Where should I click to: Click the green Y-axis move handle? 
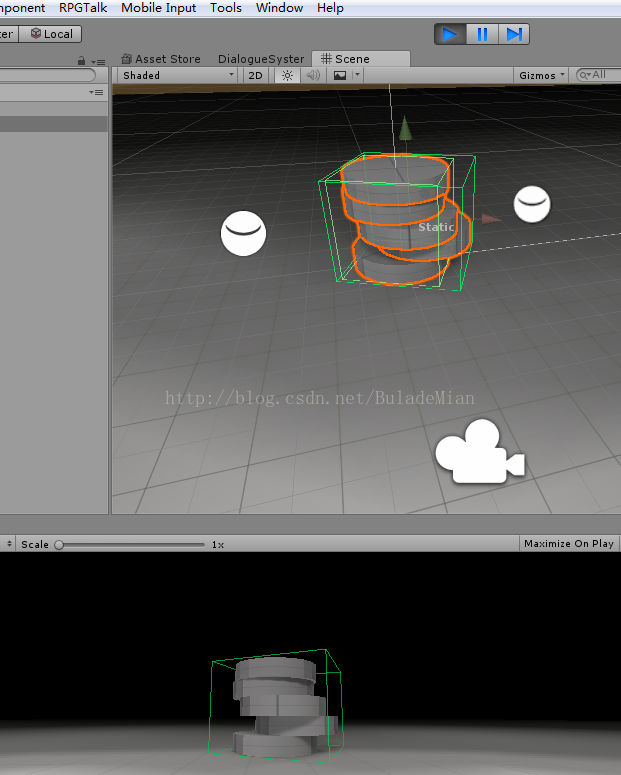pos(405,128)
